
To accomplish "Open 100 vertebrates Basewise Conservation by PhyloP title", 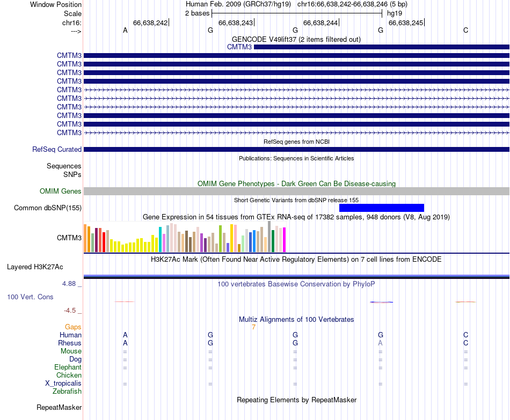I will tap(296, 284).
